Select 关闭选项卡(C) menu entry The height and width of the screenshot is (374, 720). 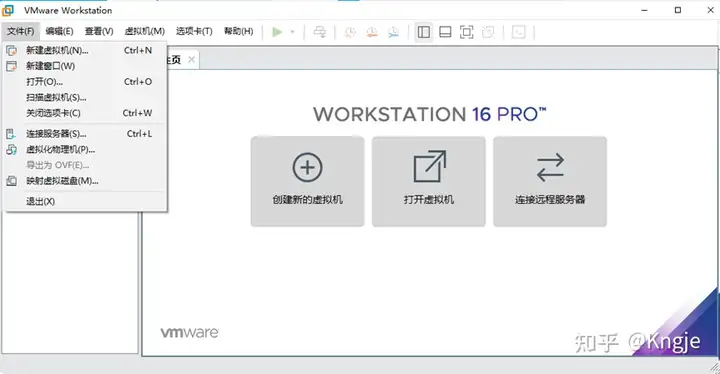[85, 113]
